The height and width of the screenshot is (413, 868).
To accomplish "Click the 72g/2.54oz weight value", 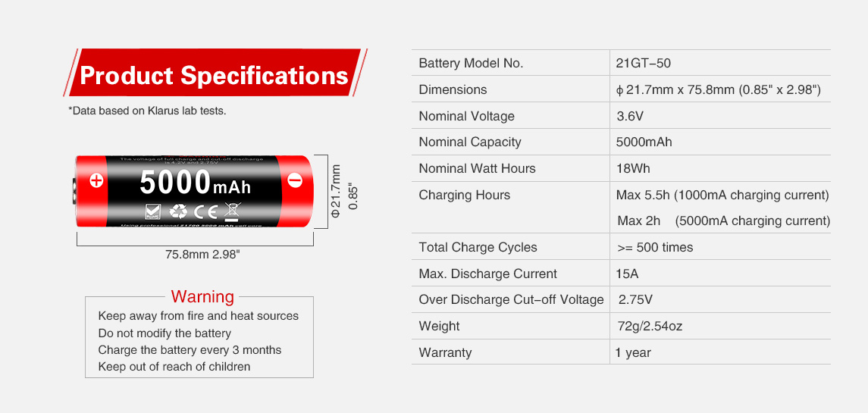I will (x=650, y=327).
